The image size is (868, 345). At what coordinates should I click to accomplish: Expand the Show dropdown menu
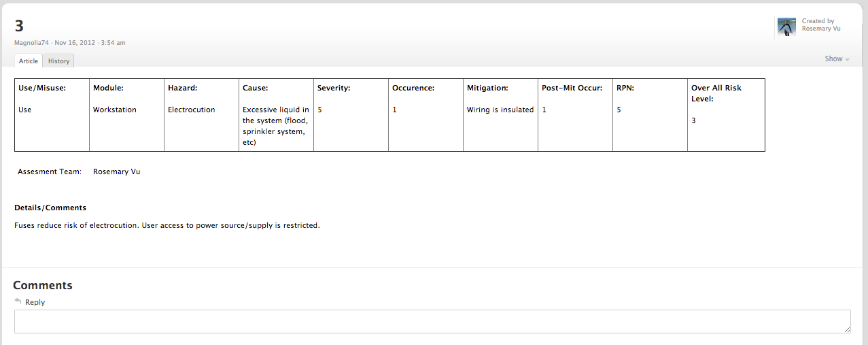click(837, 59)
